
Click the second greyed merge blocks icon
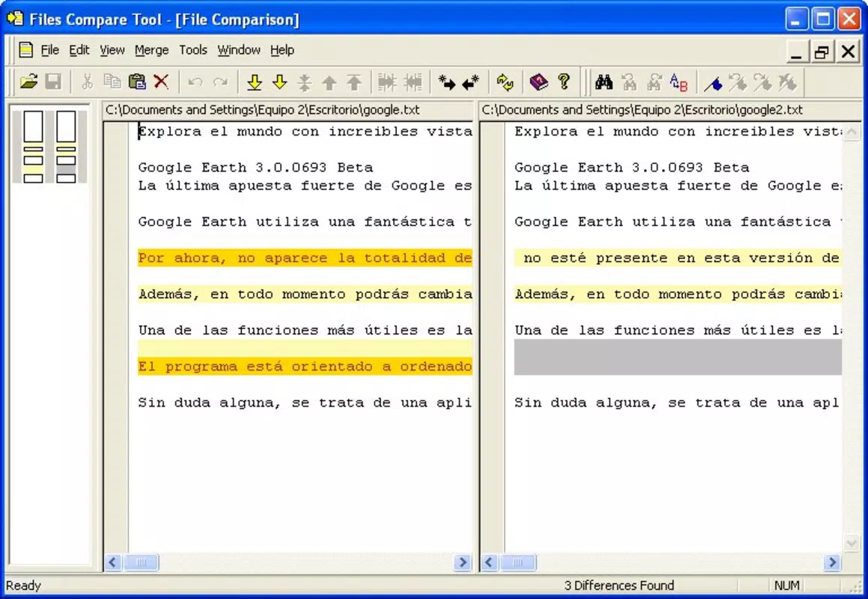(413, 82)
